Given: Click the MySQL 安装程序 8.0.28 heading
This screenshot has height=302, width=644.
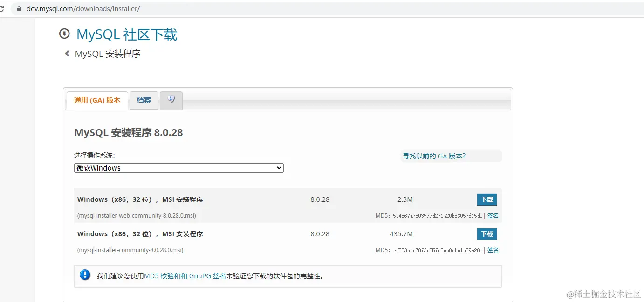Looking at the screenshot, I should click(x=129, y=133).
